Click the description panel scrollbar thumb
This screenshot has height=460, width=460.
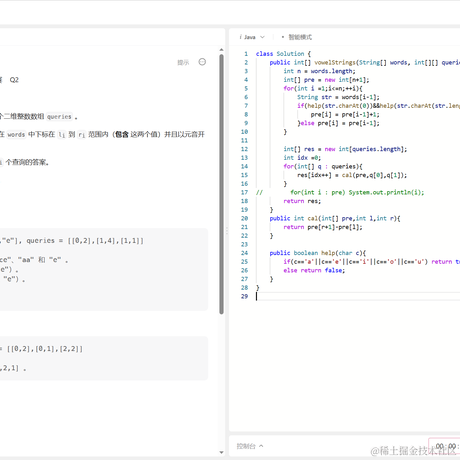pos(221,184)
